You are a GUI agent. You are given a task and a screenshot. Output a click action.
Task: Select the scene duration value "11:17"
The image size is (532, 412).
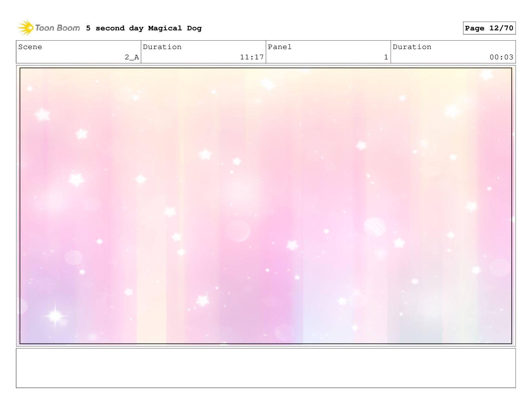click(x=252, y=57)
